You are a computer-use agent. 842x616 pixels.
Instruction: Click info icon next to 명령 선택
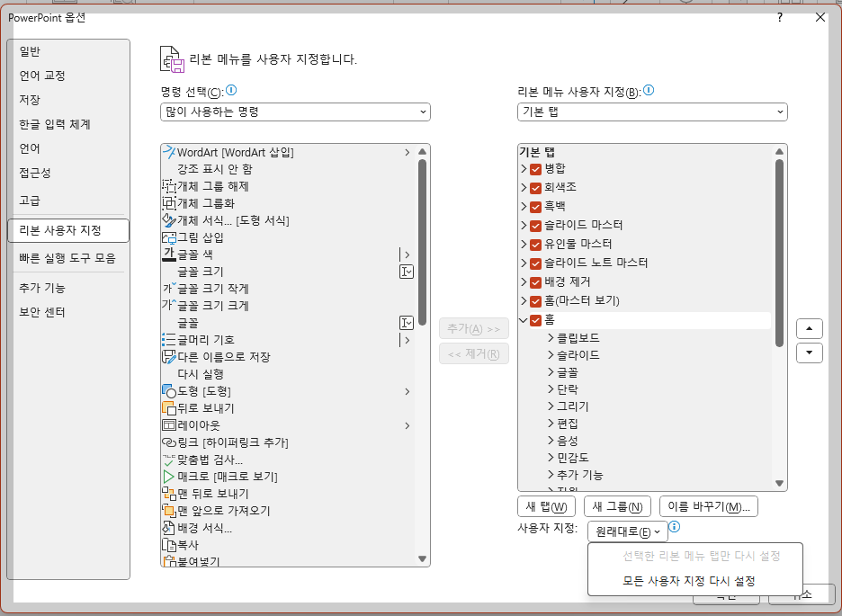pyautogui.click(x=231, y=90)
